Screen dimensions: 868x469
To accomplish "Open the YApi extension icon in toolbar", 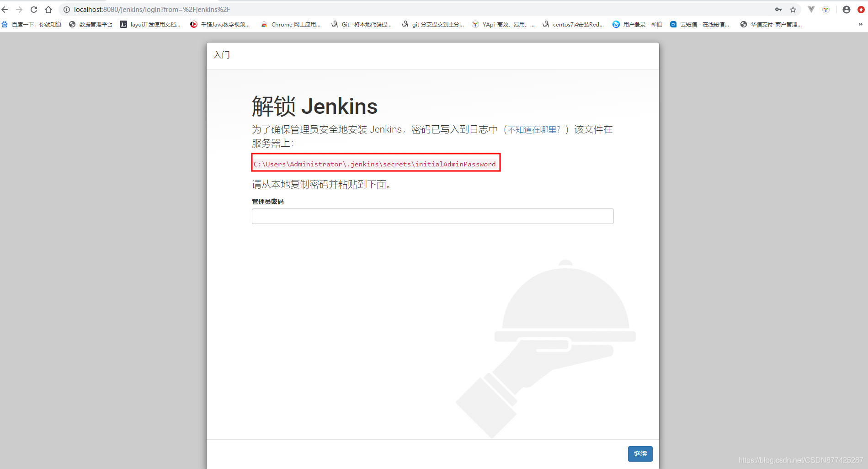I will pyautogui.click(x=826, y=10).
